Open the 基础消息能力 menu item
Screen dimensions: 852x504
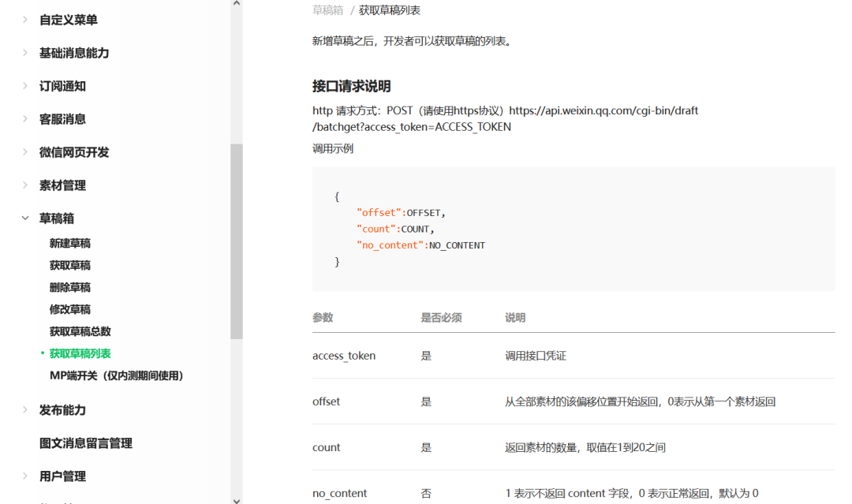74,53
